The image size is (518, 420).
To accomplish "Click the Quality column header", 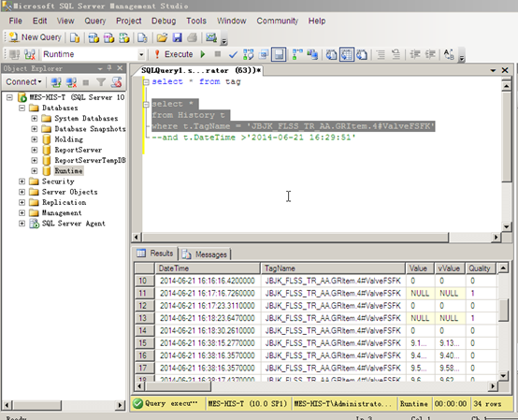I will (481, 268).
